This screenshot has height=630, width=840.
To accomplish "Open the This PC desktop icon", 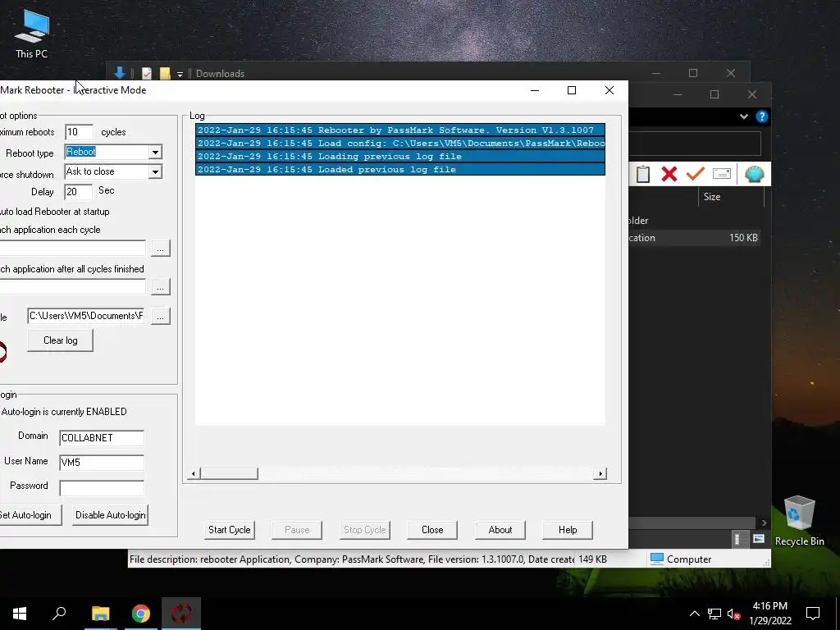I will pyautogui.click(x=32, y=34).
